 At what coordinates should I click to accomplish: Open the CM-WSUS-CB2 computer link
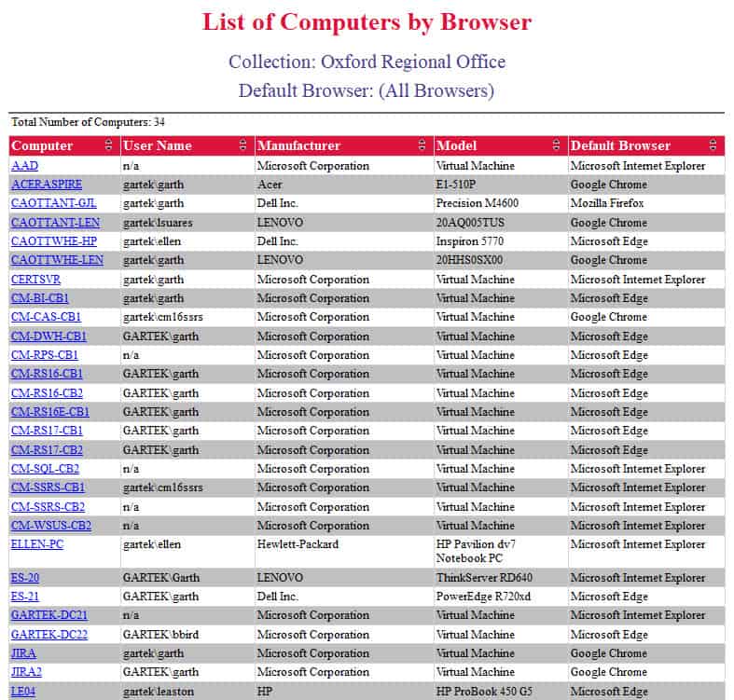[51, 526]
